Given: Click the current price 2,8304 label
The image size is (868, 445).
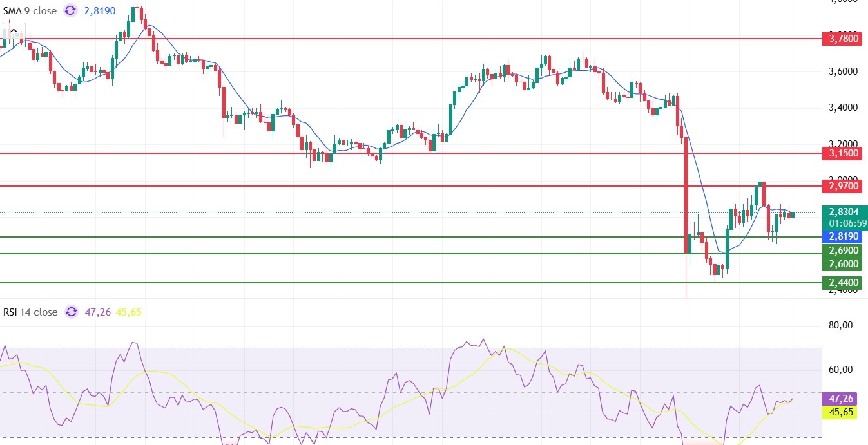Looking at the screenshot, I should click(844, 211).
